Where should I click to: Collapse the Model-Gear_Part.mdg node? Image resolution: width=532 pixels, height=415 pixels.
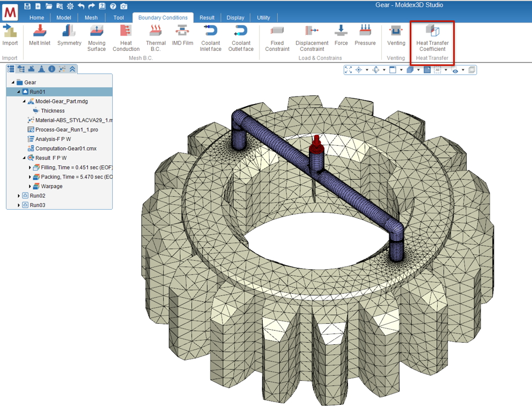(24, 101)
